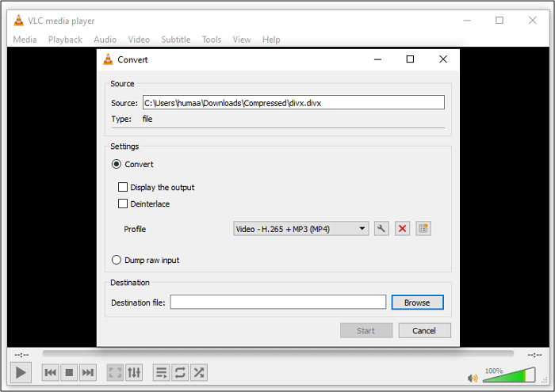Toggle fullscreen video mode
The height and width of the screenshot is (392, 555).
(x=115, y=372)
